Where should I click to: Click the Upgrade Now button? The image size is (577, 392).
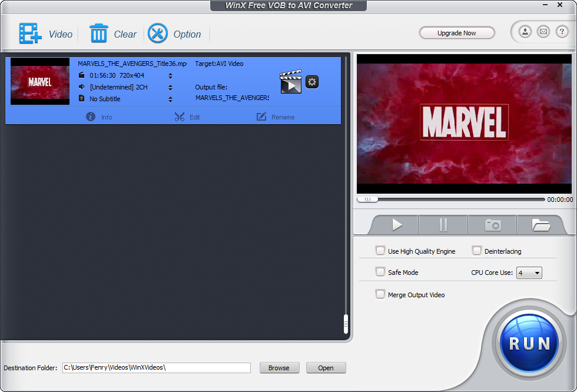pyautogui.click(x=457, y=33)
